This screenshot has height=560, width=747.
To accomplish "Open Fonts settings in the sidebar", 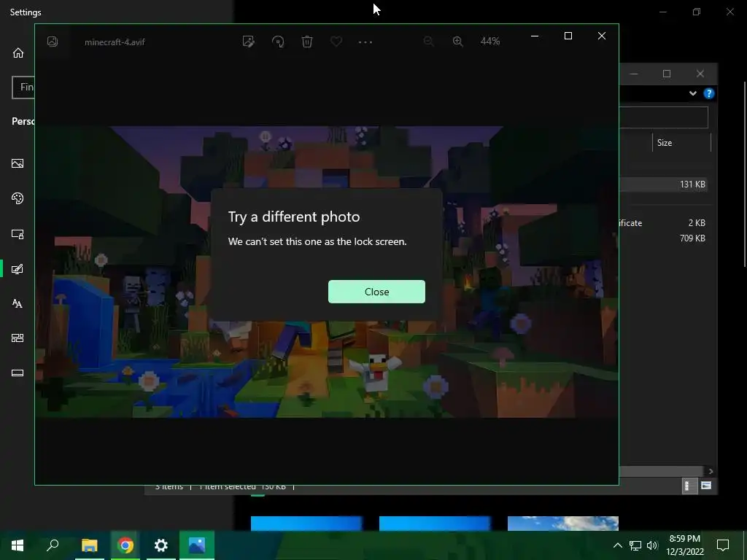I will (18, 303).
